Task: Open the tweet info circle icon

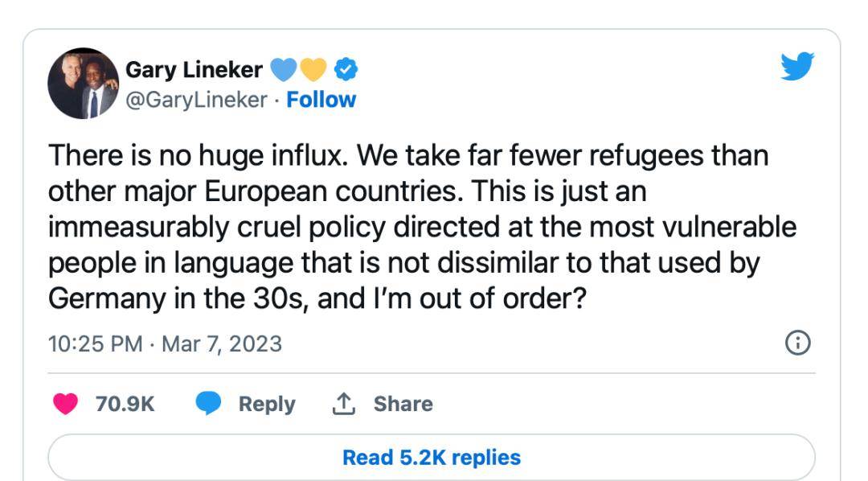Action: coord(796,343)
